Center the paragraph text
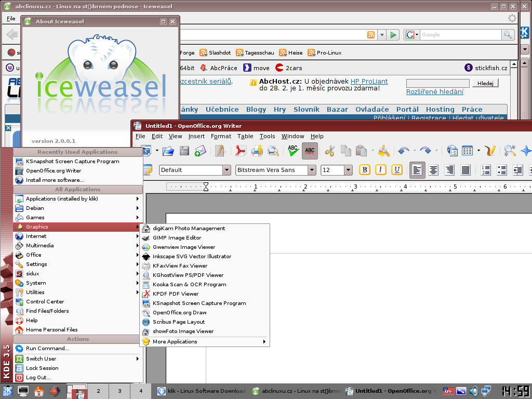Viewport: 532px width, 399px height. click(433, 170)
